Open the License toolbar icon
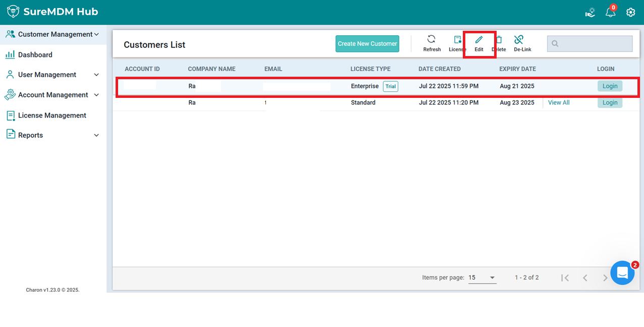The height and width of the screenshot is (327, 644). (457, 40)
